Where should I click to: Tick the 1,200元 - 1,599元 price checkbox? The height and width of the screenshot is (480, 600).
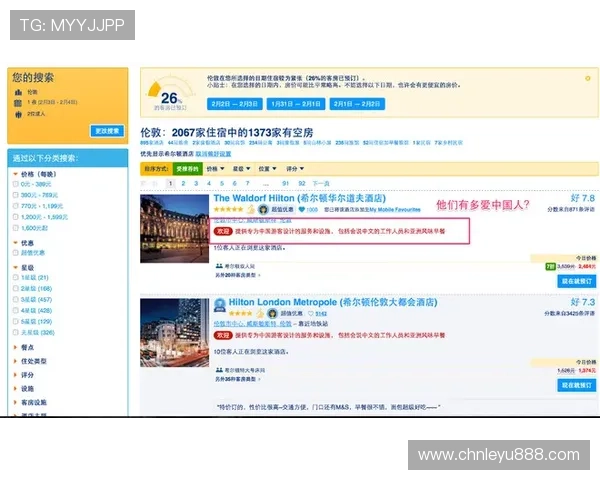16,217
